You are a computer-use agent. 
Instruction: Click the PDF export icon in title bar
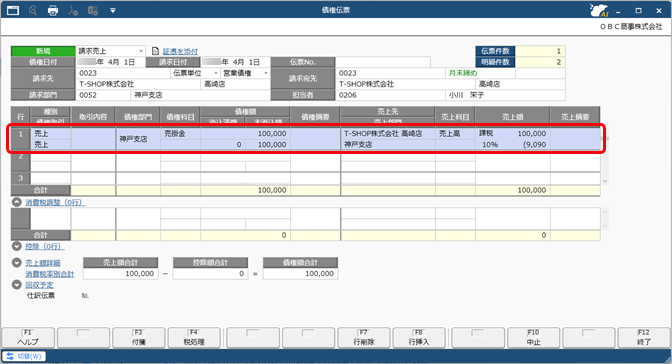coord(73,10)
